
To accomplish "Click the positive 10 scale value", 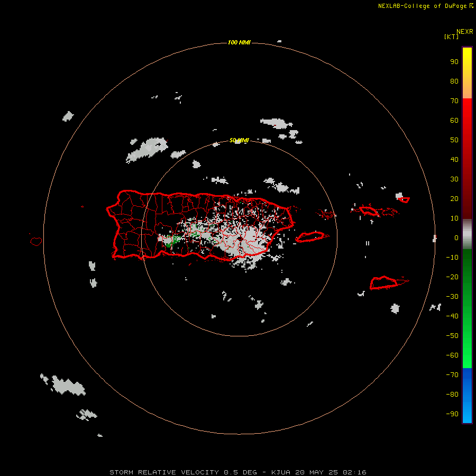I will pyautogui.click(x=454, y=218).
